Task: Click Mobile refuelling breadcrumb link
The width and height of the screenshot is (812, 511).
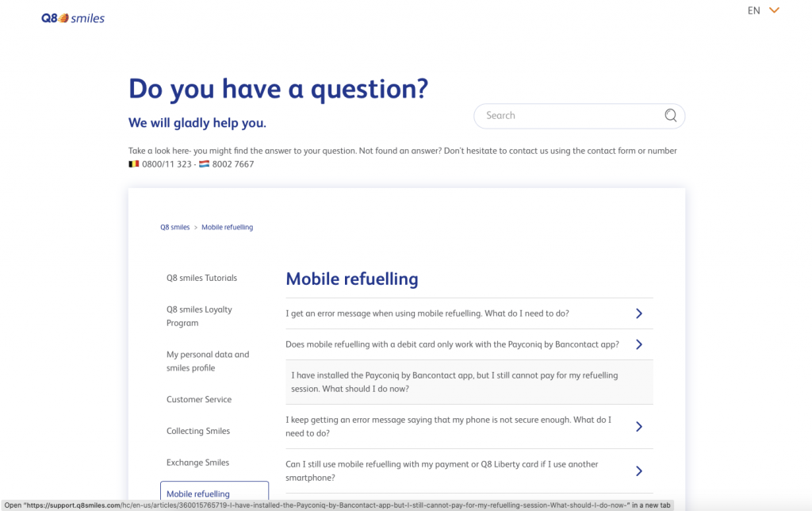Action: 227,228
